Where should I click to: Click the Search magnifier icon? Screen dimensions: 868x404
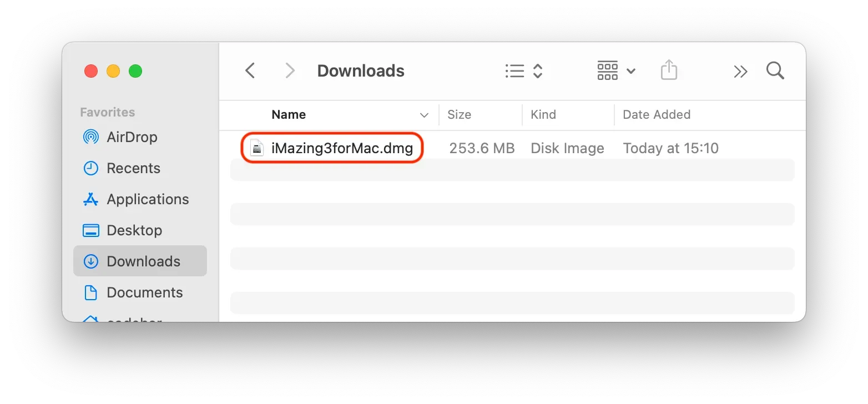tap(775, 70)
